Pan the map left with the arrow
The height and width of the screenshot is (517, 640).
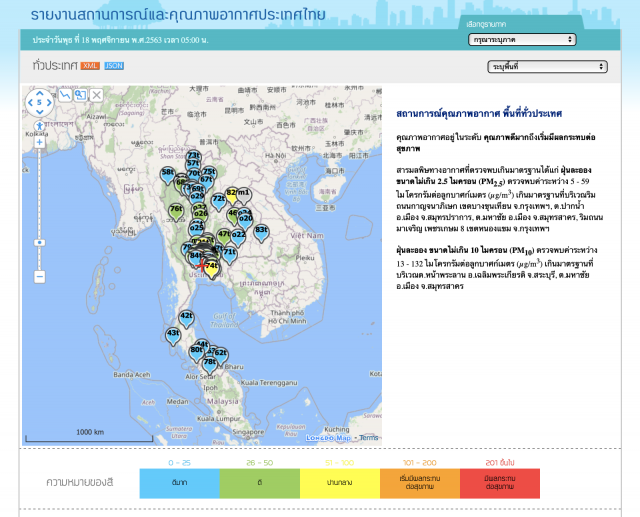coord(30,102)
